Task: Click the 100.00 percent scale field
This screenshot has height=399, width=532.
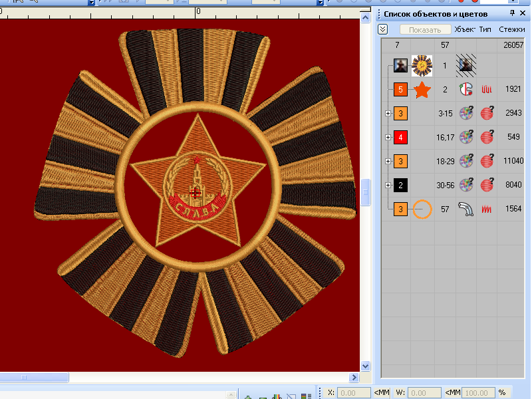Action: pyautogui.click(x=478, y=393)
